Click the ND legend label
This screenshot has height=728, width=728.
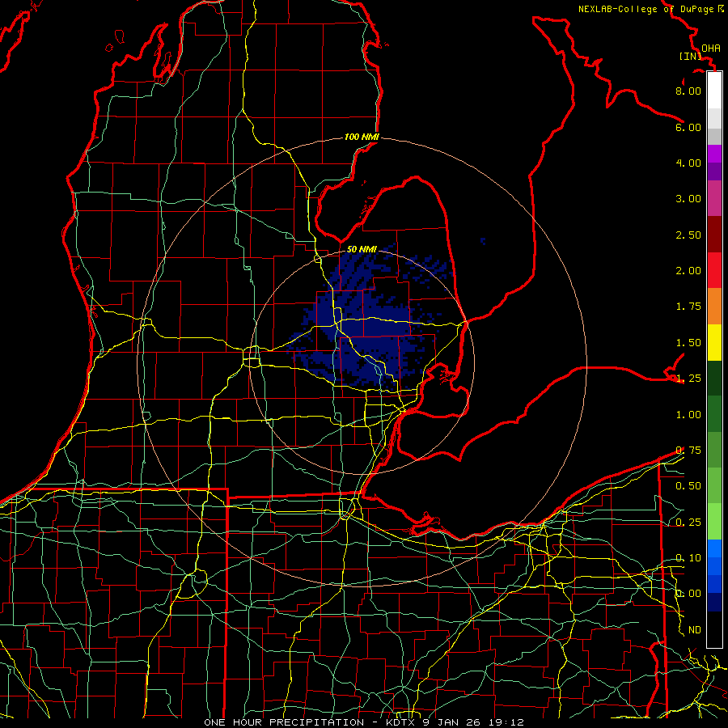695,630
